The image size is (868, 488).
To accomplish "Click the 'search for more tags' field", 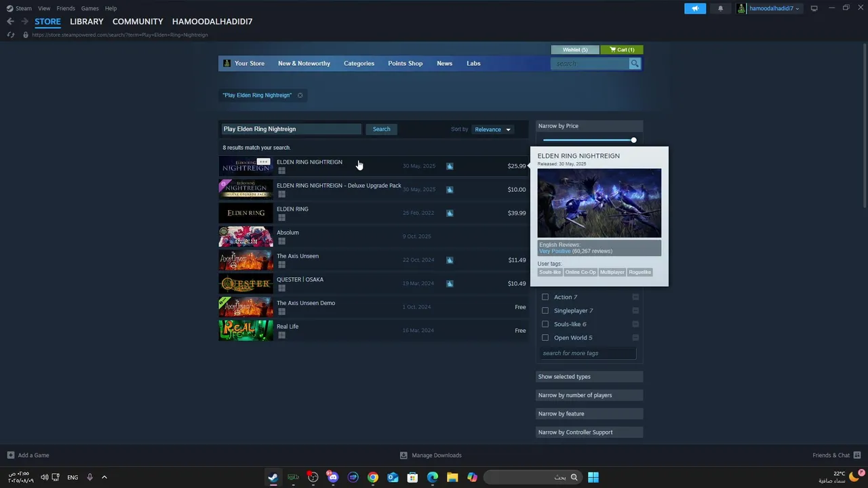I will click(x=588, y=353).
